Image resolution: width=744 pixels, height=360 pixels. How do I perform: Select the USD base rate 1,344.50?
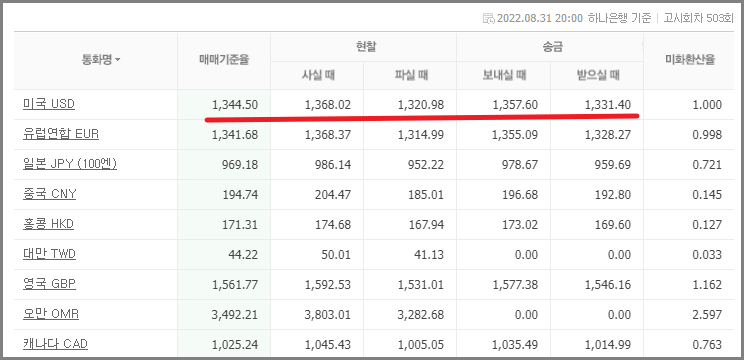point(235,105)
